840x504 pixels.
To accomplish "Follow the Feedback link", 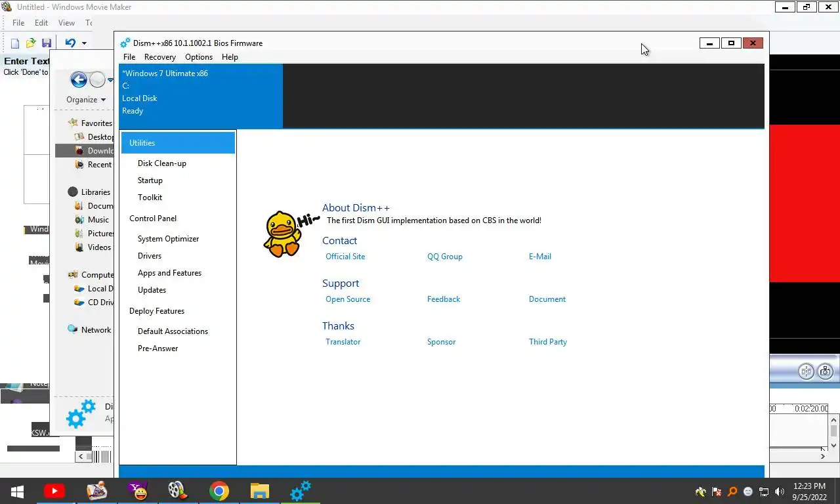I will coord(444,299).
